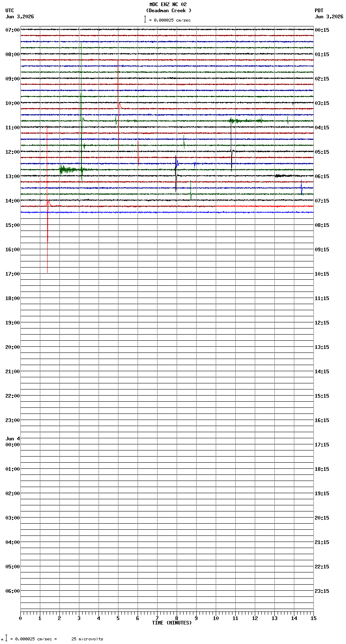Click the '(Deadman Creek )' subtitle

click(x=169, y=11)
